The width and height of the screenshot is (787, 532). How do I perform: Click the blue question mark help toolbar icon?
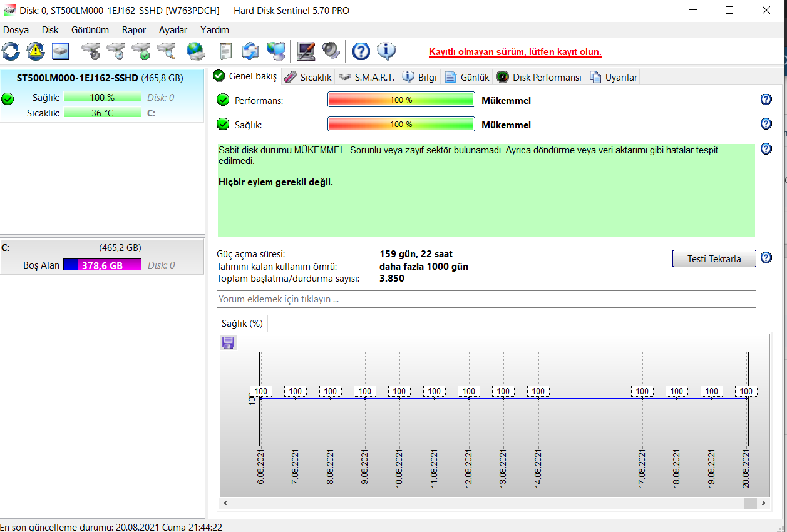click(x=361, y=51)
